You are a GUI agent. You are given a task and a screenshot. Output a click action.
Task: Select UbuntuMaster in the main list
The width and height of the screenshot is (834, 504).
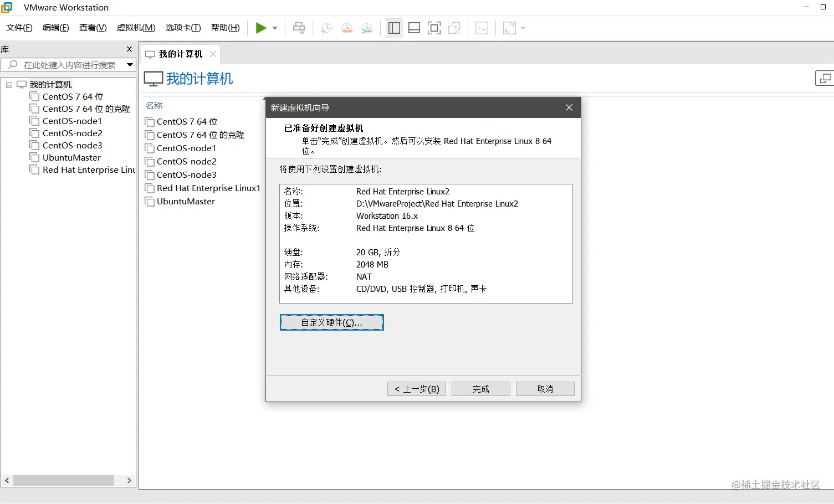(186, 201)
